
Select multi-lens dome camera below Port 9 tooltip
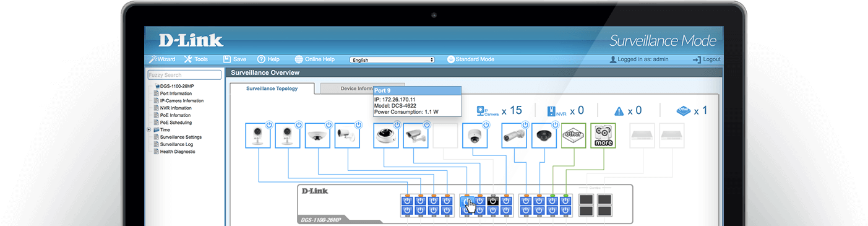[385, 136]
